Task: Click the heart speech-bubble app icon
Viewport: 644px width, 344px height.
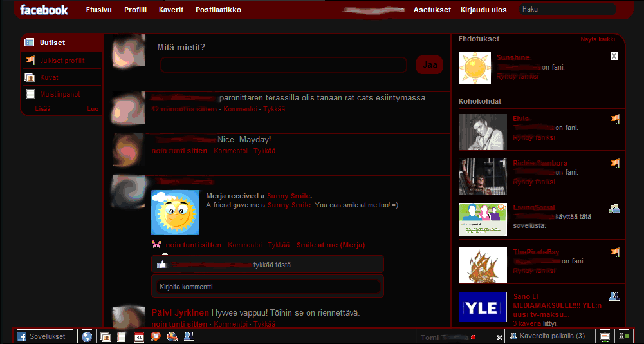Action: tap(155, 337)
